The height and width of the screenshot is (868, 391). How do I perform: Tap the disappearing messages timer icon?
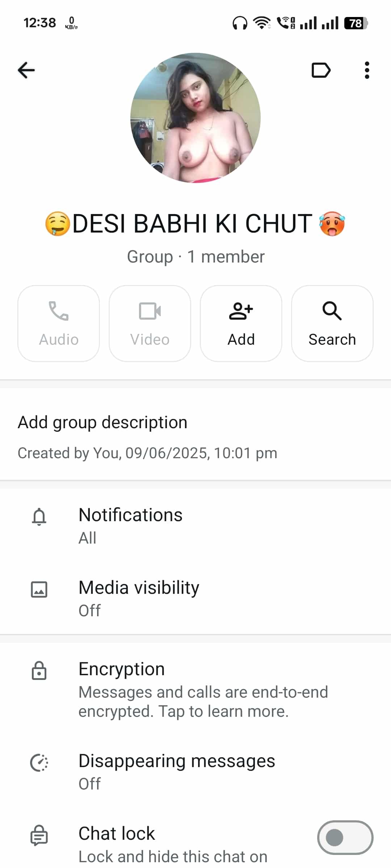[39, 763]
